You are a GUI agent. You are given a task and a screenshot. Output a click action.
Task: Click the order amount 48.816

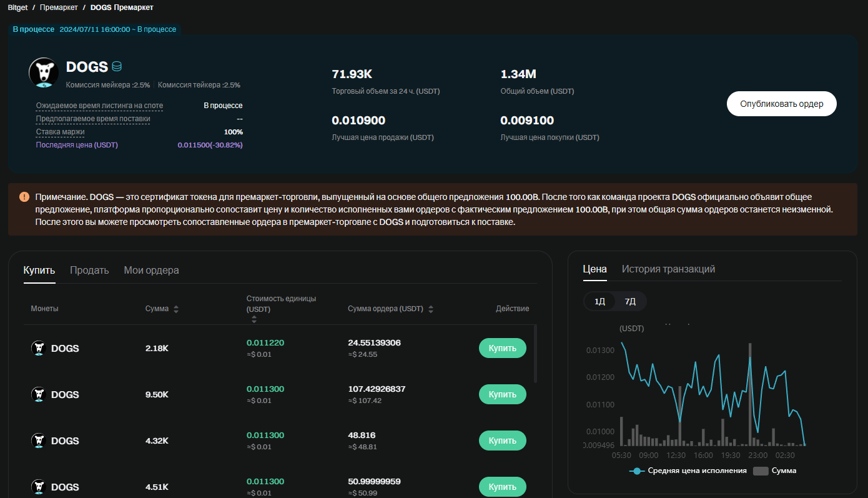(x=362, y=436)
